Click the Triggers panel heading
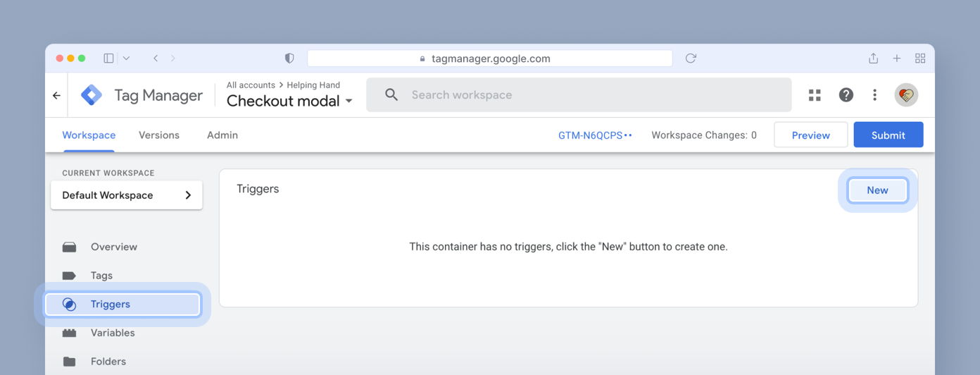The width and height of the screenshot is (980, 375). pyautogui.click(x=258, y=189)
